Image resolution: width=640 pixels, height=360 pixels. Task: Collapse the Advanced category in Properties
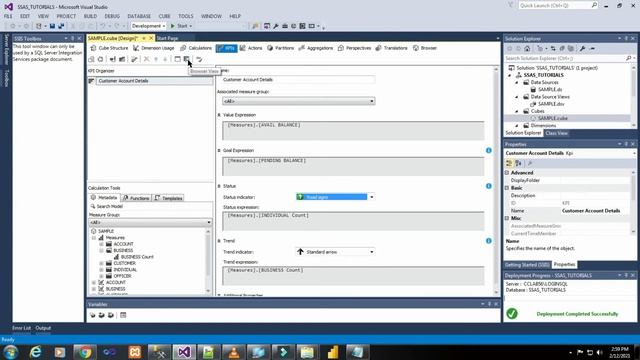tap(507, 173)
